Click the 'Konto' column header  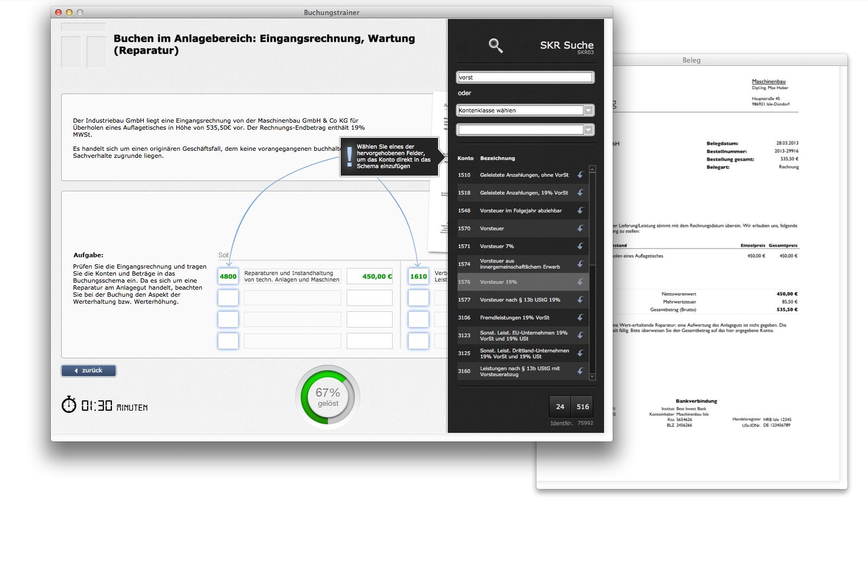(x=465, y=158)
